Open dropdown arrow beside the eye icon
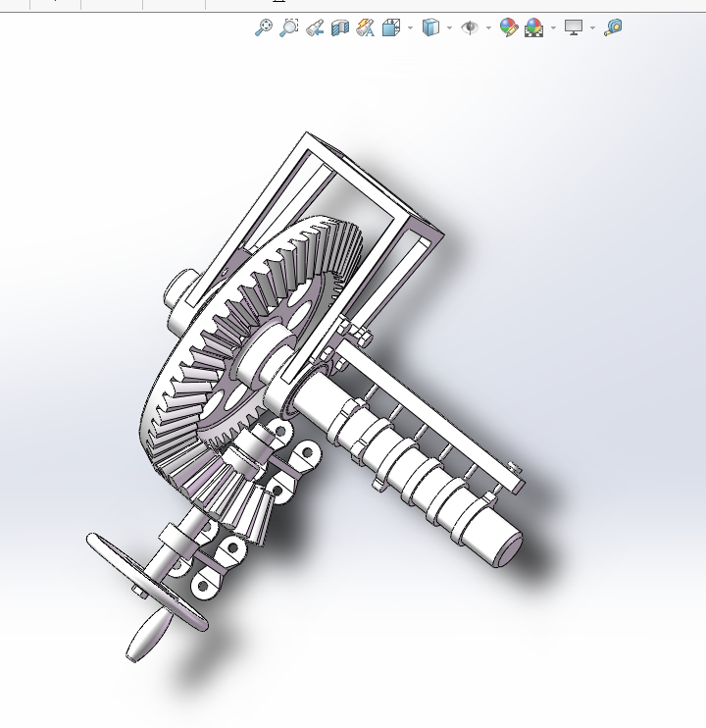706x728 pixels. [x=488, y=27]
